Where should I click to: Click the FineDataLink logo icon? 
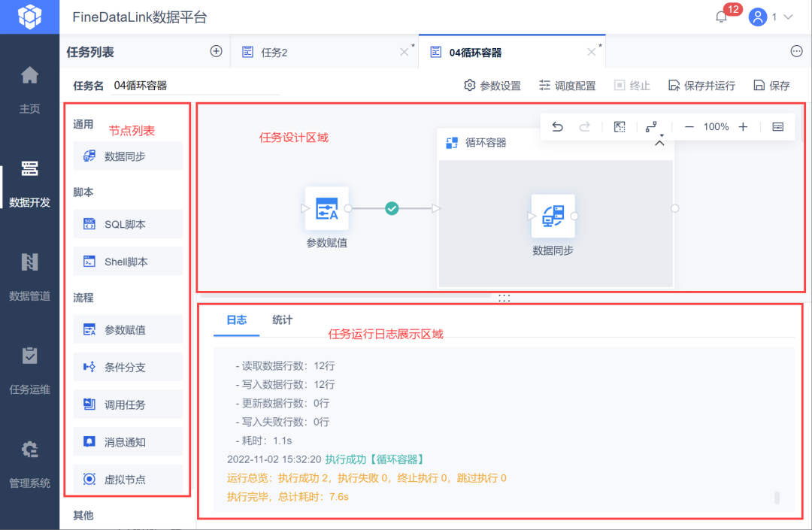click(x=29, y=17)
